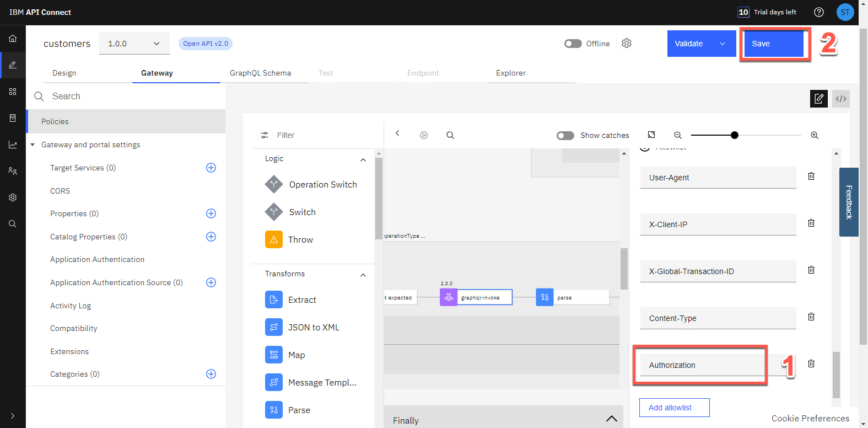Image resolution: width=868 pixels, height=428 pixels.
Task: Delete the User-Agent allowlist entry
Action: click(x=811, y=176)
